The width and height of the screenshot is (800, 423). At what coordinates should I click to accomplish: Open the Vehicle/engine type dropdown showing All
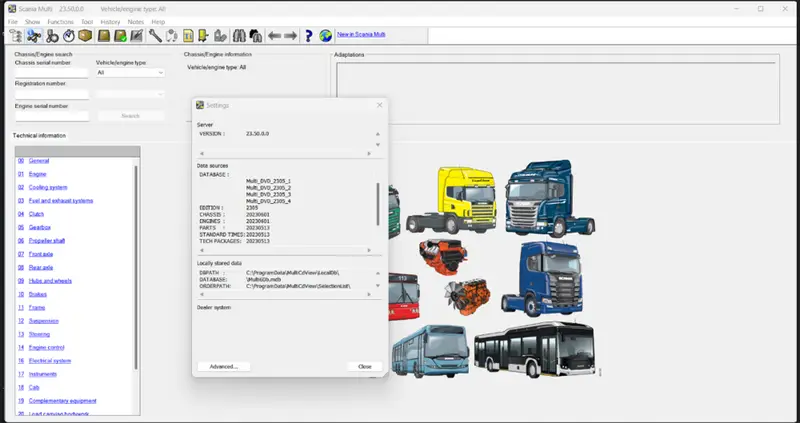[130, 73]
